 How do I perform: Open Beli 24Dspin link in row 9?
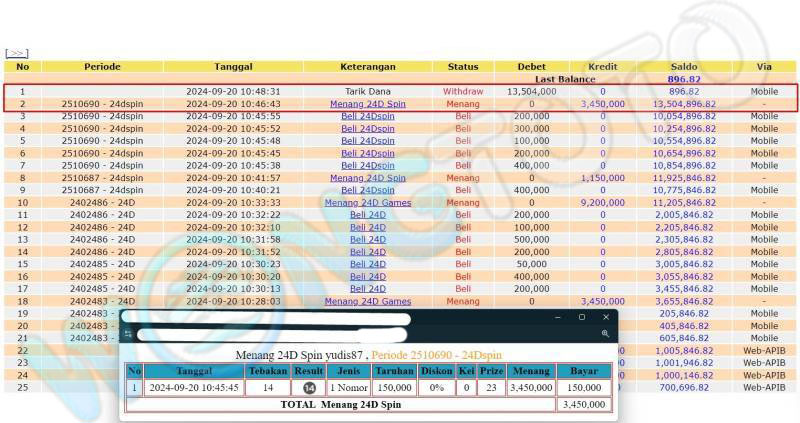coord(367,190)
